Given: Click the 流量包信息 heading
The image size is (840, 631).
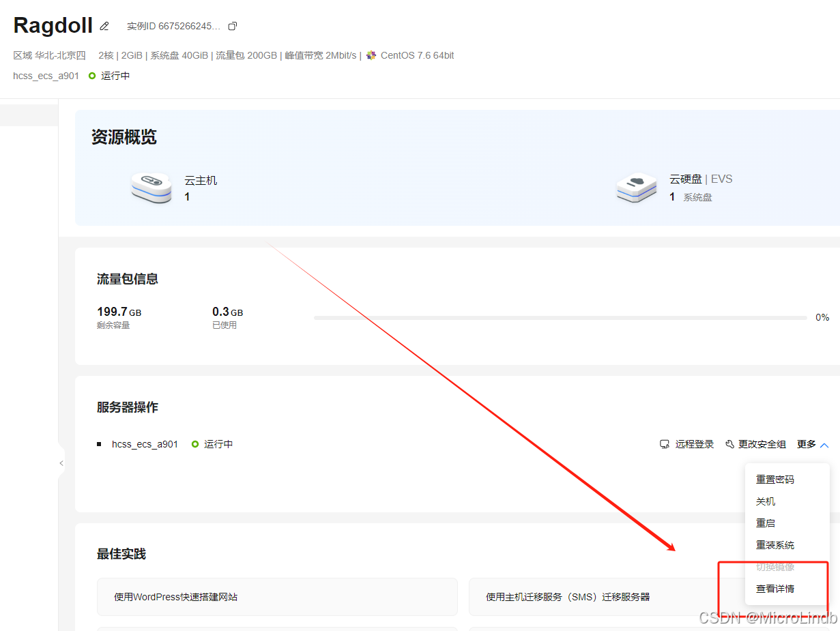Looking at the screenshot, I should (128, 279).
